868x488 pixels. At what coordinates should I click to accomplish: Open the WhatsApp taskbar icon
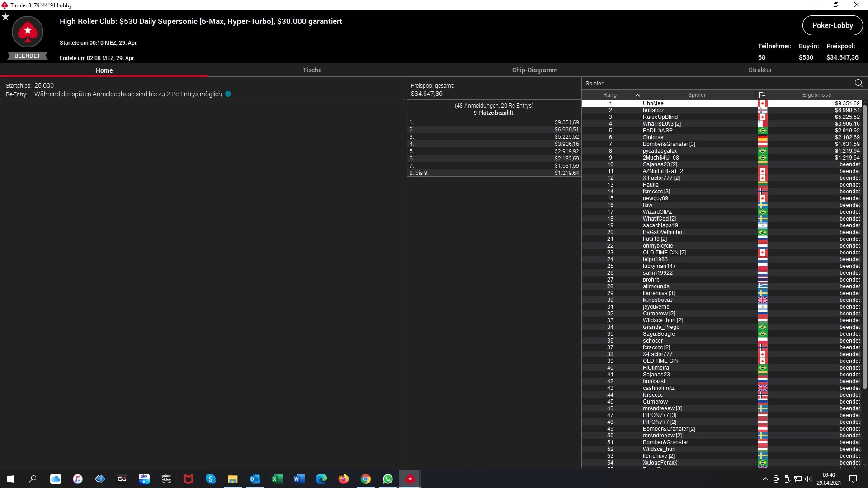(x=387, y=479)
